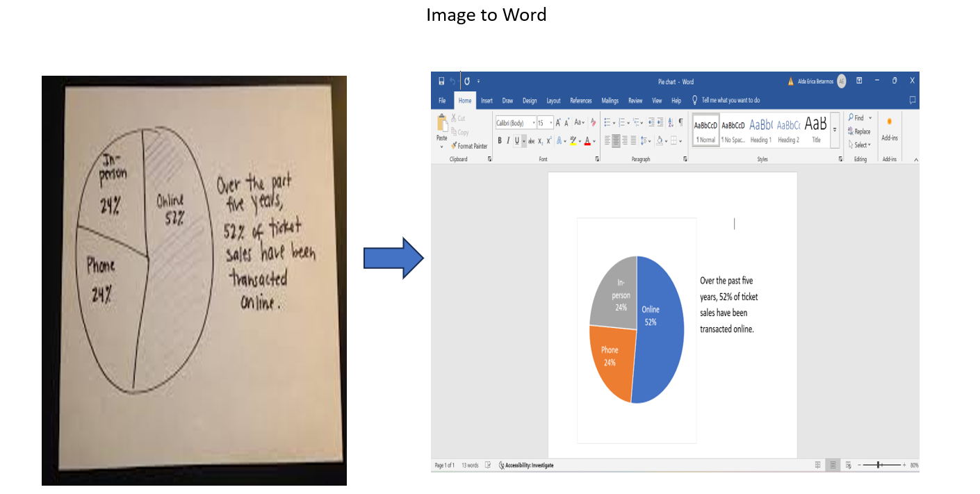Screen dimensions: 980x494
Task: Click the Justify alignment icon
Action: point(632,141)
